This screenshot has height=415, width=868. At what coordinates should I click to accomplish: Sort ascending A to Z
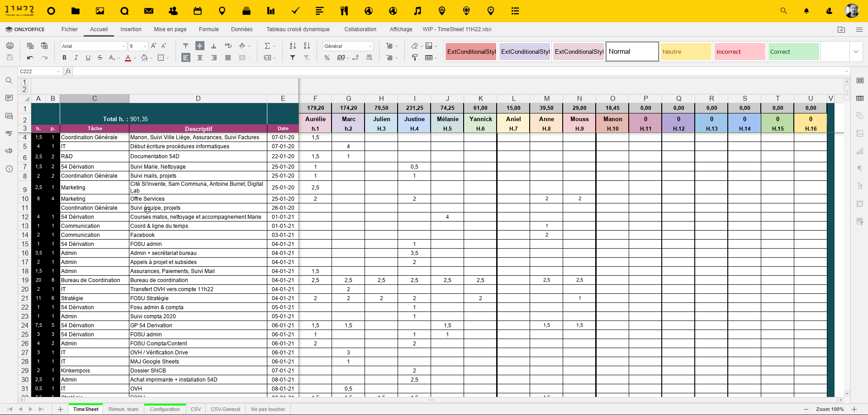(x=293, y=46)
